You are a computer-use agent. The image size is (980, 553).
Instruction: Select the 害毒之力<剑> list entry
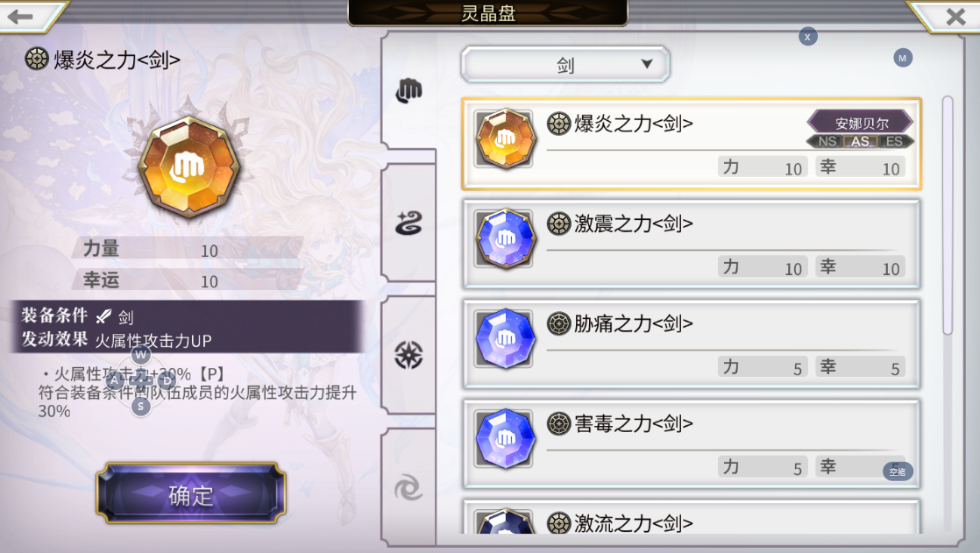click(x=692, y=443)
